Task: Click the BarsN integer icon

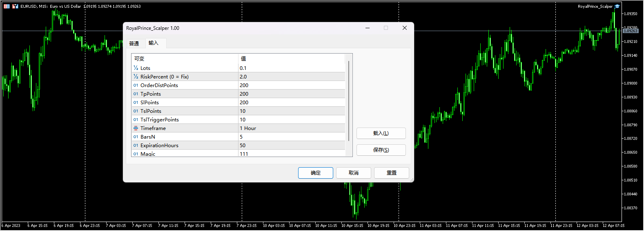Action: click(x=136, y=137)
